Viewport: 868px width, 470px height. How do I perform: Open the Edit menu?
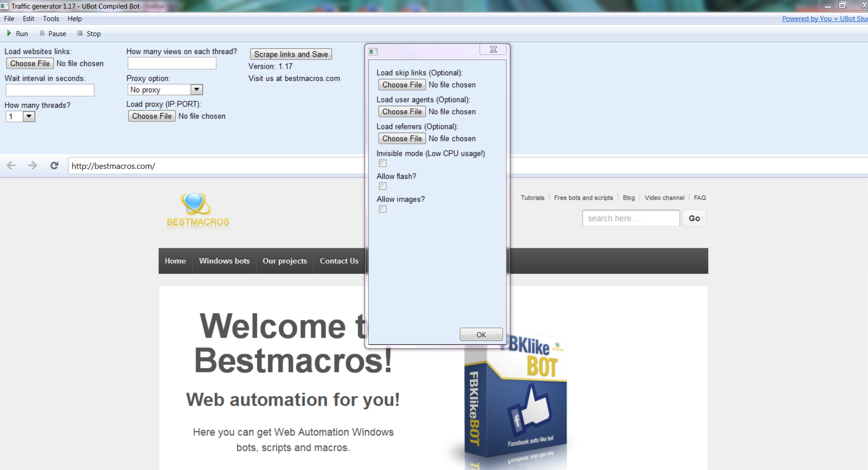(28, 19)
